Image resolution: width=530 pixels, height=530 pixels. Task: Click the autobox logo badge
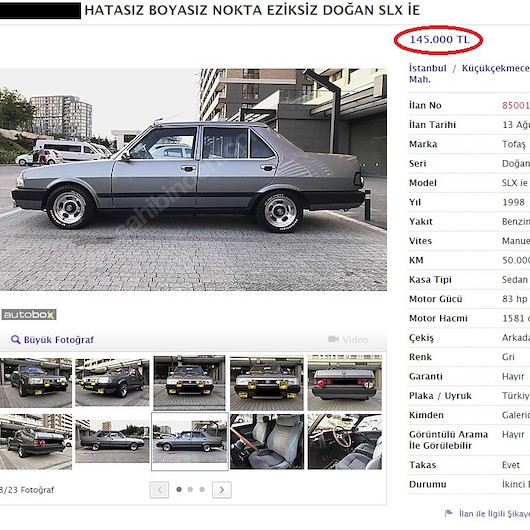[29, 315]
